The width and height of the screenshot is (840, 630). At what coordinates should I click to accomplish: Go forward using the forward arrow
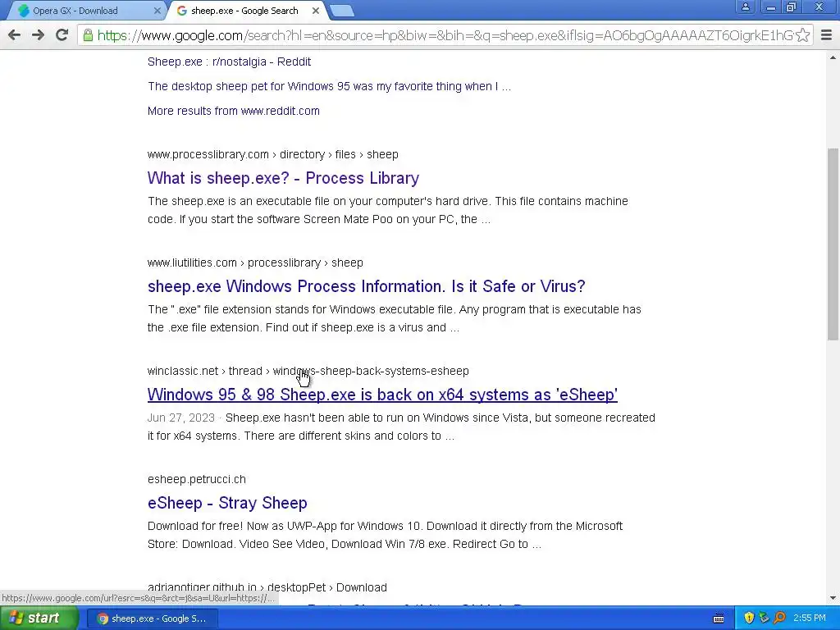[x=38, y=35]
